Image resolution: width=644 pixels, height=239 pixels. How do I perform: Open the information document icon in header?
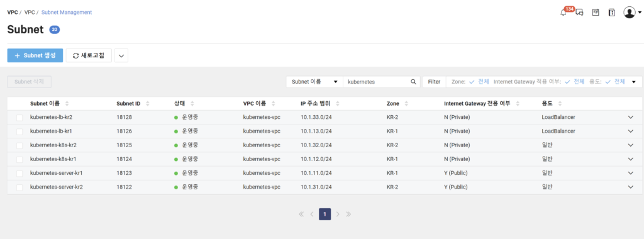tap(612, 13)
